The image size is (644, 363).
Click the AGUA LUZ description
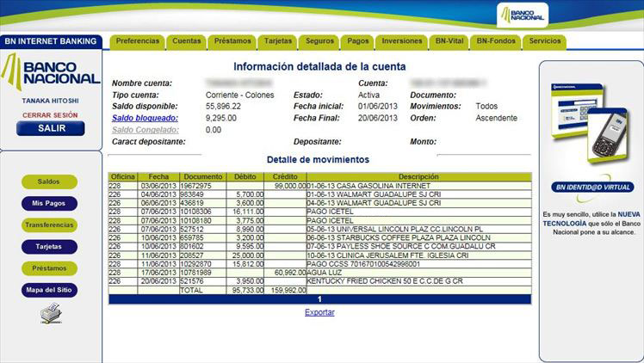tap(324, 273)
